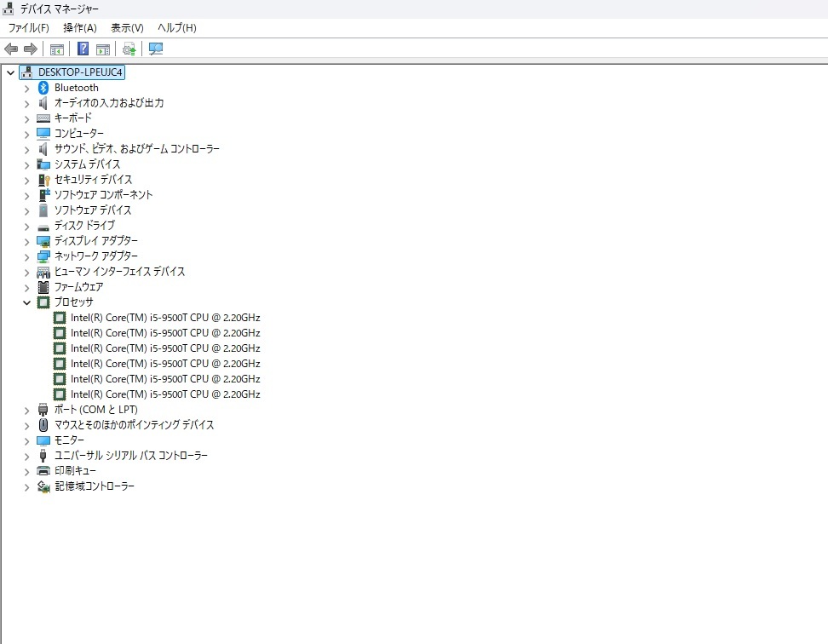Select the last Intel Core i5-9500T processor entry
Viewport: 828px width, 644px height.
(x=165, y=394)
